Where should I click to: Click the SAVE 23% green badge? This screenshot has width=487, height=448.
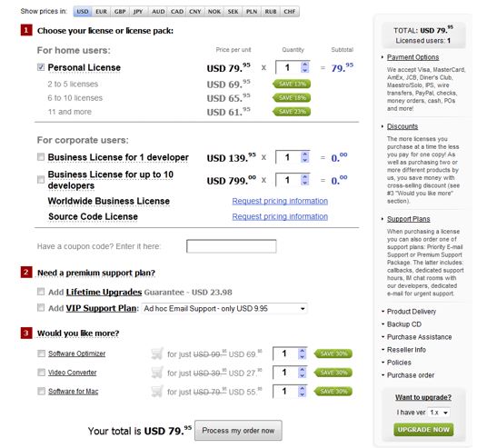(x=292, y=112)
